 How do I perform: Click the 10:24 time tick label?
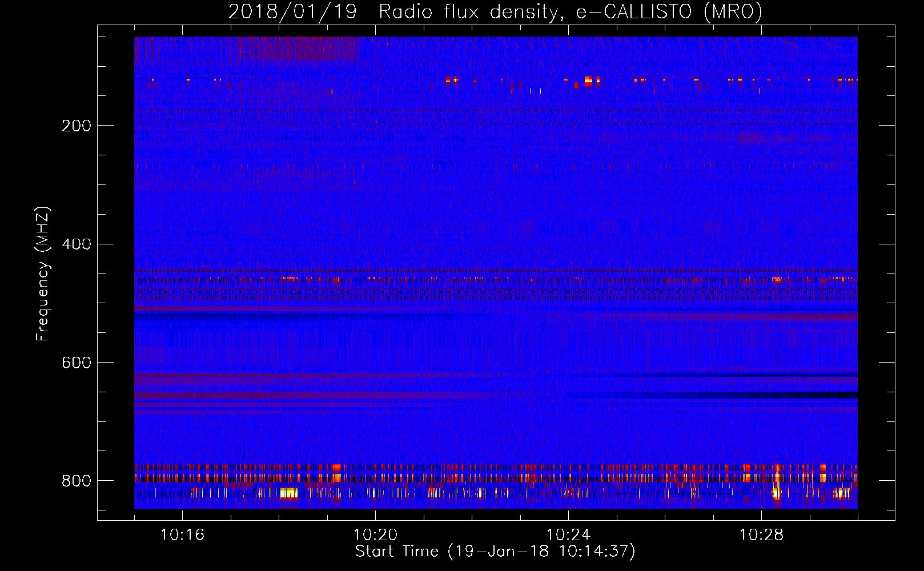pyautogui.click(x=568, y=535)
